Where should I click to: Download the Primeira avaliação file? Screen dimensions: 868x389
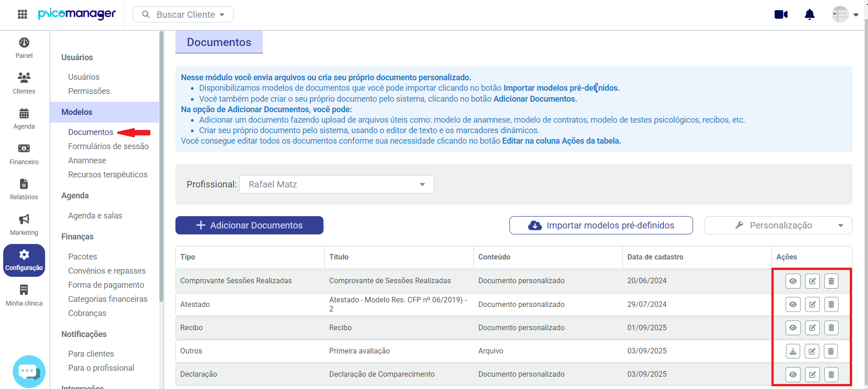click(793, 351)
